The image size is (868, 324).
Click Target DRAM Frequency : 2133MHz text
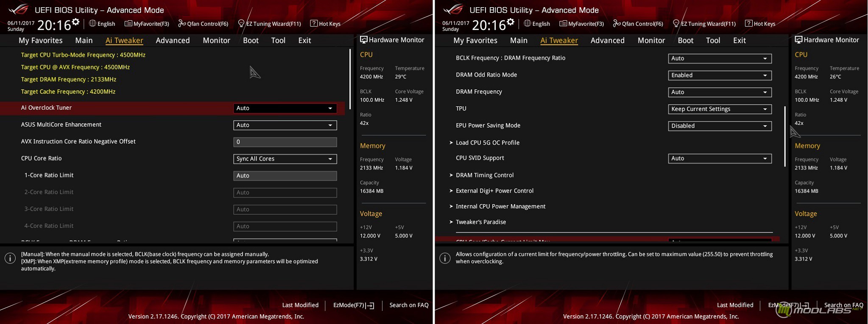[69, 80]
